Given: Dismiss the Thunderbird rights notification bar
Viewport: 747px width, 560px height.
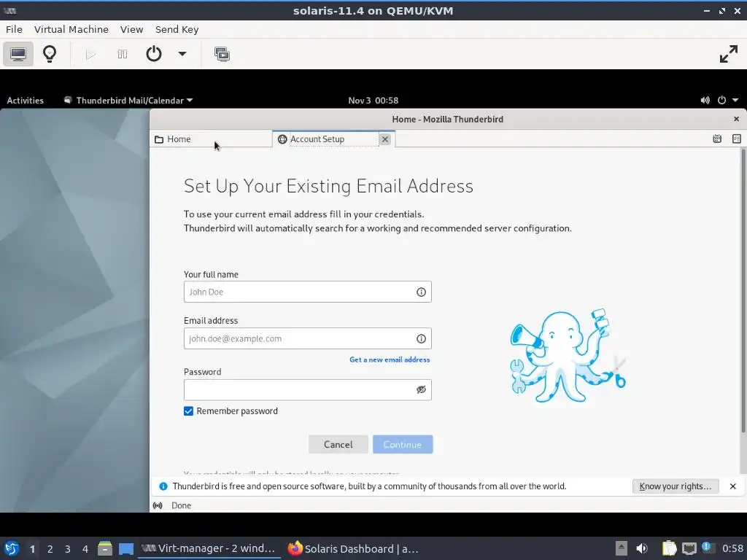Looking at the screenshot, I should [732, 486].
